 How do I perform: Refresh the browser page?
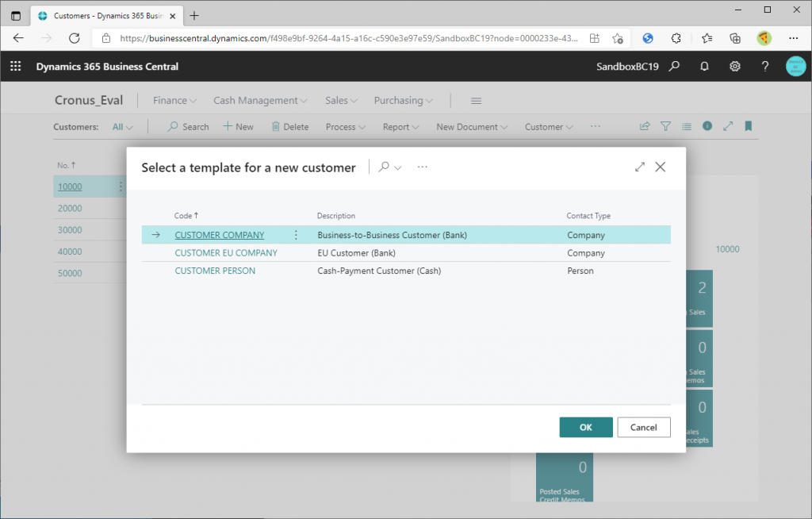coord(75,38)
